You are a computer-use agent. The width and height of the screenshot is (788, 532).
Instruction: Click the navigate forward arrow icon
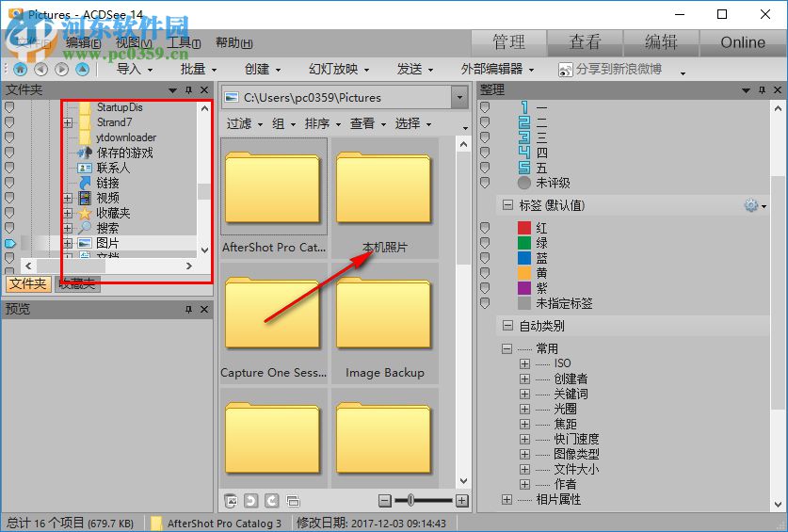point(61,69)
